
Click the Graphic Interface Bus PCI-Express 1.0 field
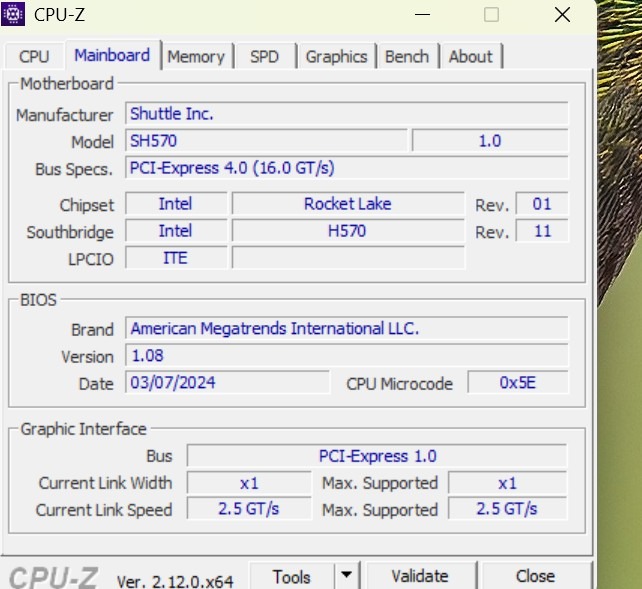pos(377,456)
